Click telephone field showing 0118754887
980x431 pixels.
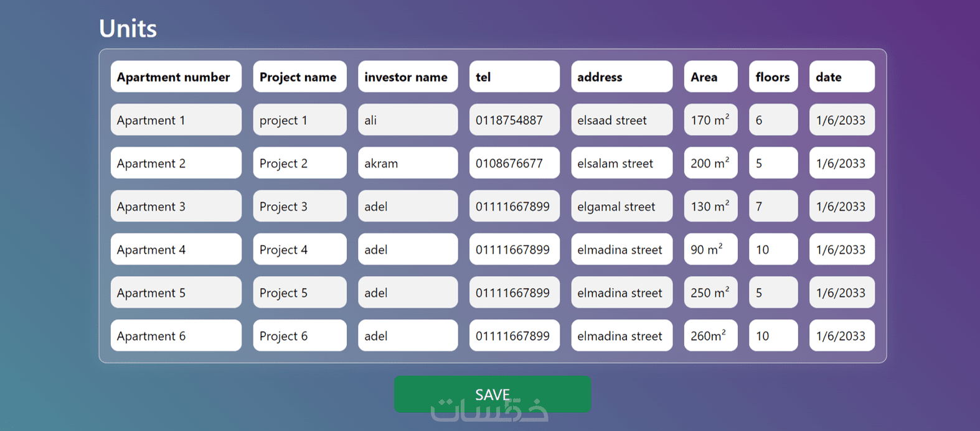[x=514, y=120]
